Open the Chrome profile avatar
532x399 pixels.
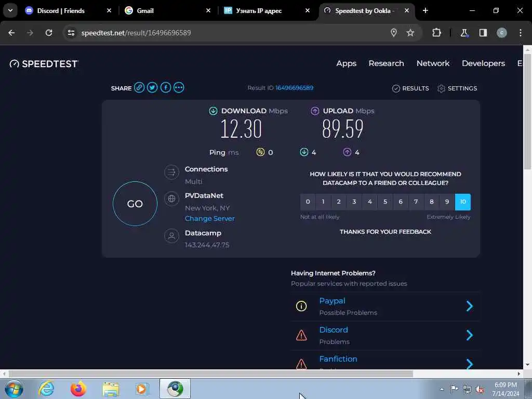pos(502,33)
